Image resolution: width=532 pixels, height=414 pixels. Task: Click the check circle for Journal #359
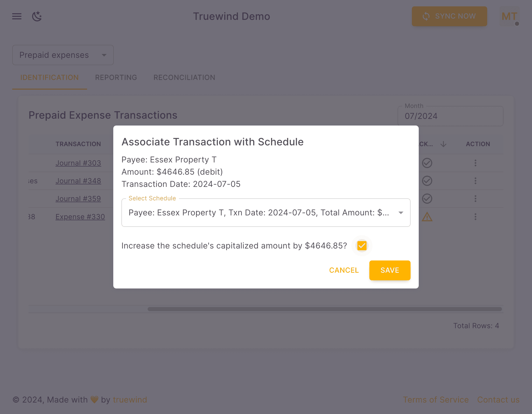[x=427, y=199]
